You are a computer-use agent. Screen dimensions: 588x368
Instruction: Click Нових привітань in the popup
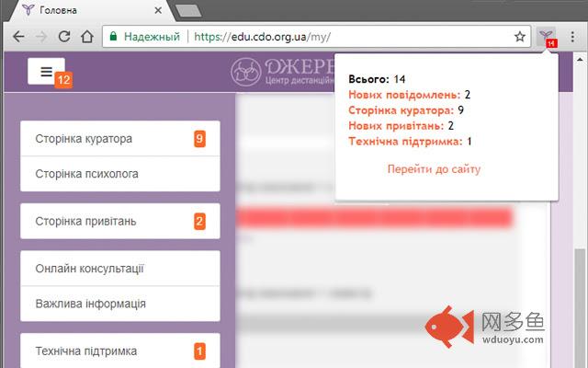(396, 126)
